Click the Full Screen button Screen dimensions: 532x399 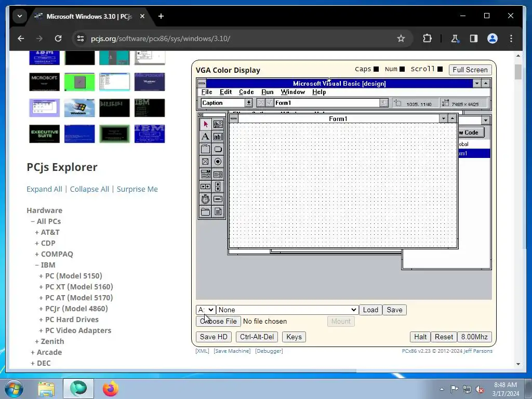pyautogui.click(x=470, y=70)
